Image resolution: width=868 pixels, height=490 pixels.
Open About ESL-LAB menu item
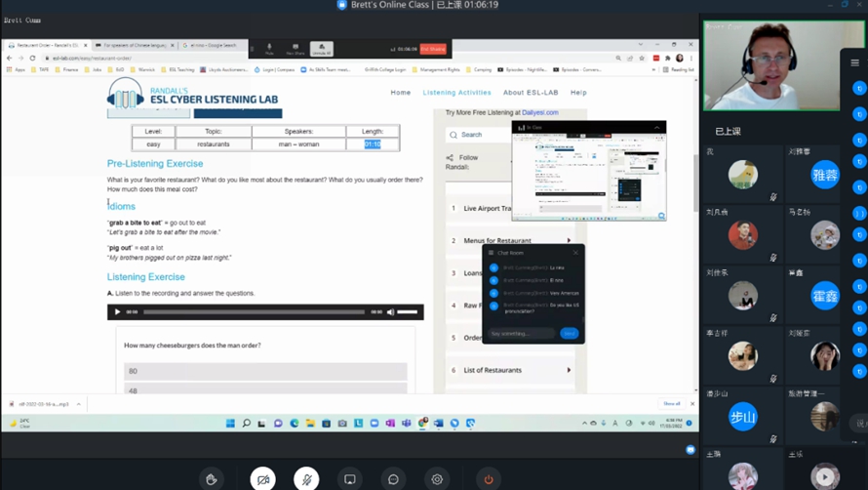(530, 93)
